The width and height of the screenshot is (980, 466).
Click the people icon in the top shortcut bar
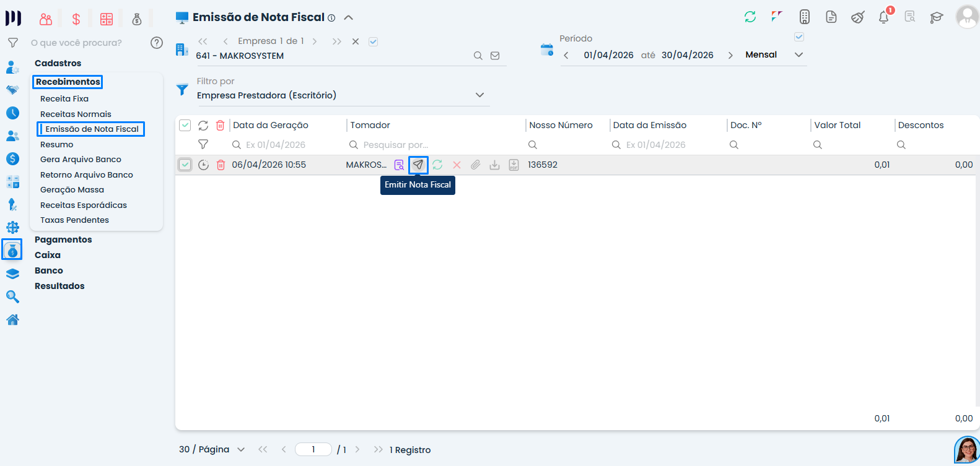[x=46, y=19]
